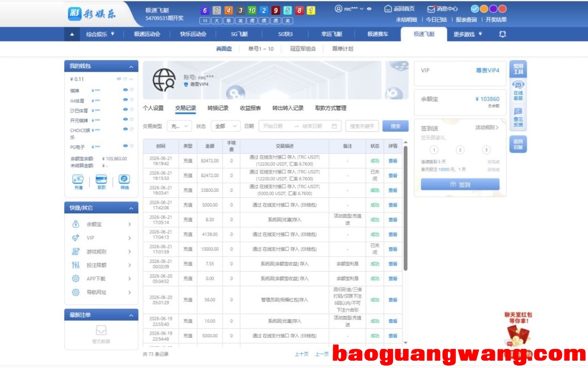Click the 意见反馈 feedback icon
Image resolution: width=588 pixels, height=368 pixels.
click(x=518, y=112)
